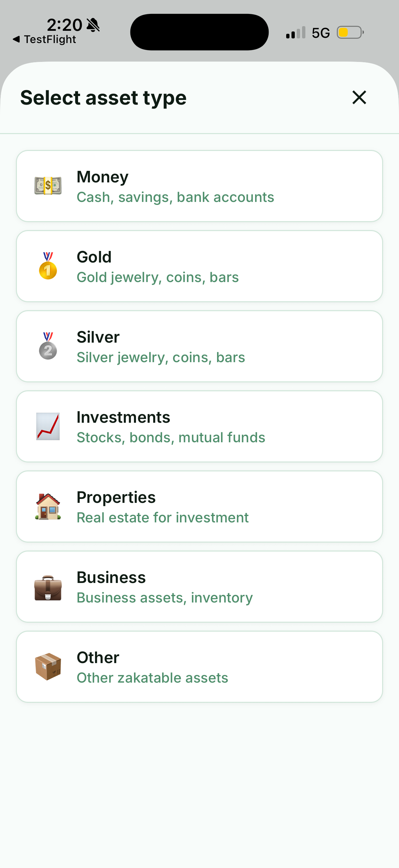Screen dimensions: 399x868
Task: Dismiss the sheet with the X icon
Action: pyautogui.click(x=359, y=98)
